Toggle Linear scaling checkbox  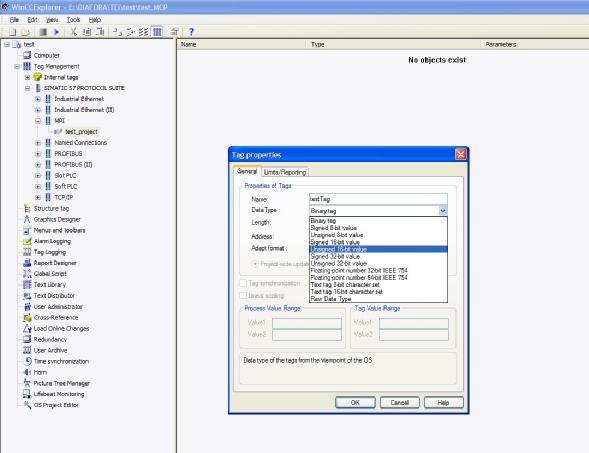click(x=243, y=296)
